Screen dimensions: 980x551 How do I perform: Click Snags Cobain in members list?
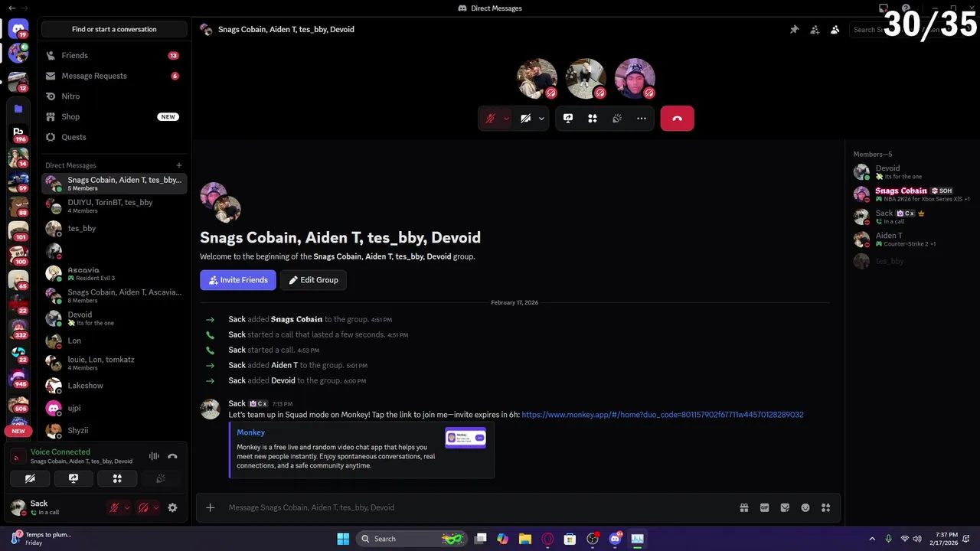[x=910, y=194]
